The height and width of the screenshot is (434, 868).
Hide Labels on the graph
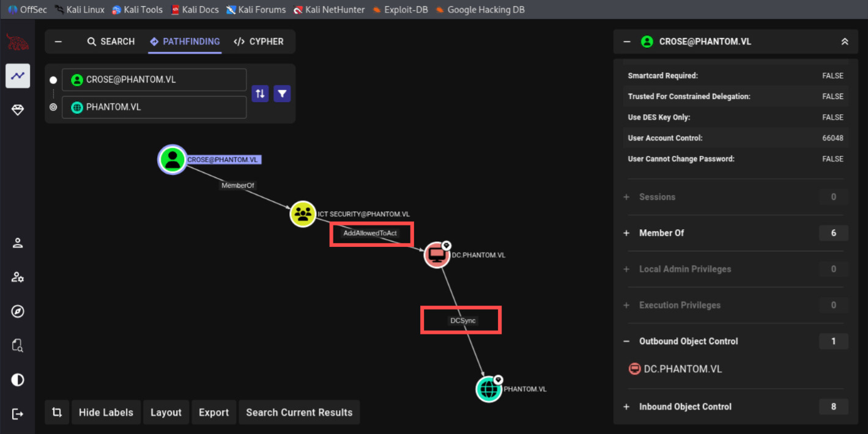106,413
